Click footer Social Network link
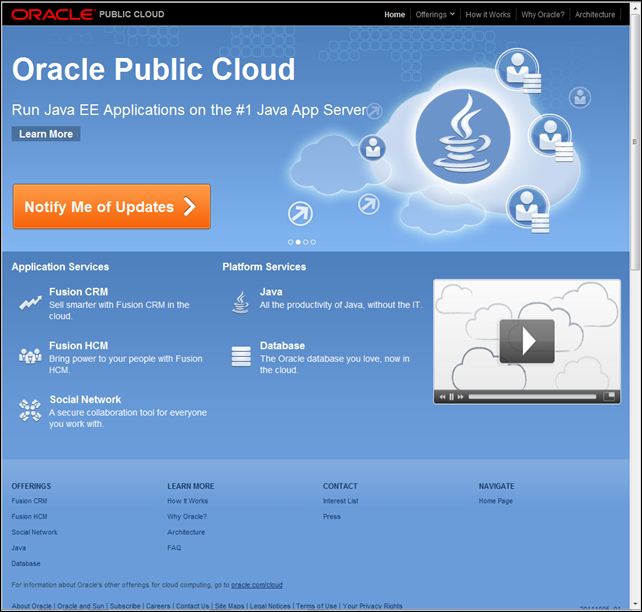 pos(34,532)
